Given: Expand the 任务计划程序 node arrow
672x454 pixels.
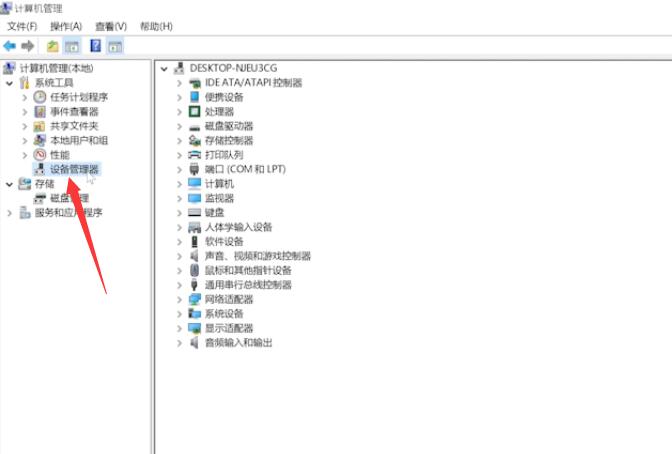Looking at the screenshot, I should 24,97.
